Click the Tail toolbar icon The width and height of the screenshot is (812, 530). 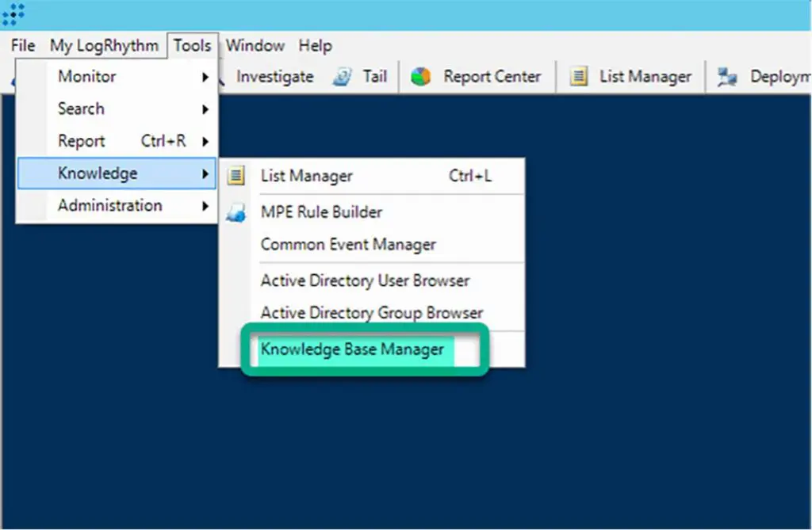[x=343, y=77]
